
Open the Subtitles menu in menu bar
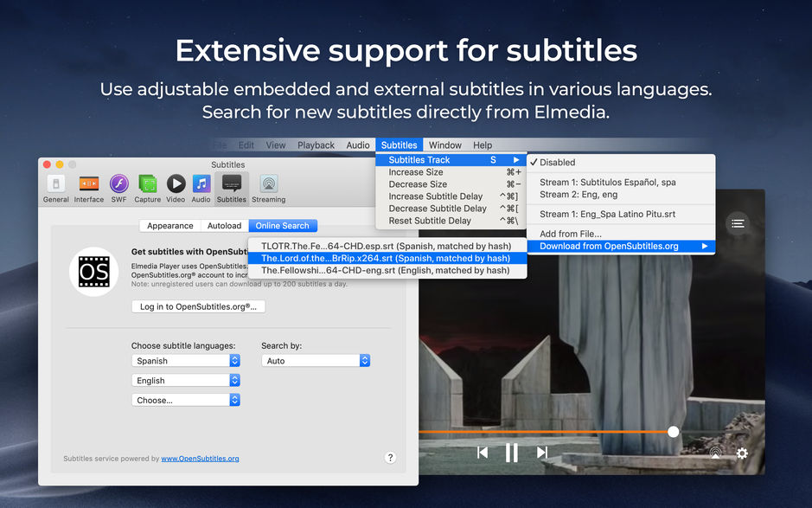pos(399,145)
